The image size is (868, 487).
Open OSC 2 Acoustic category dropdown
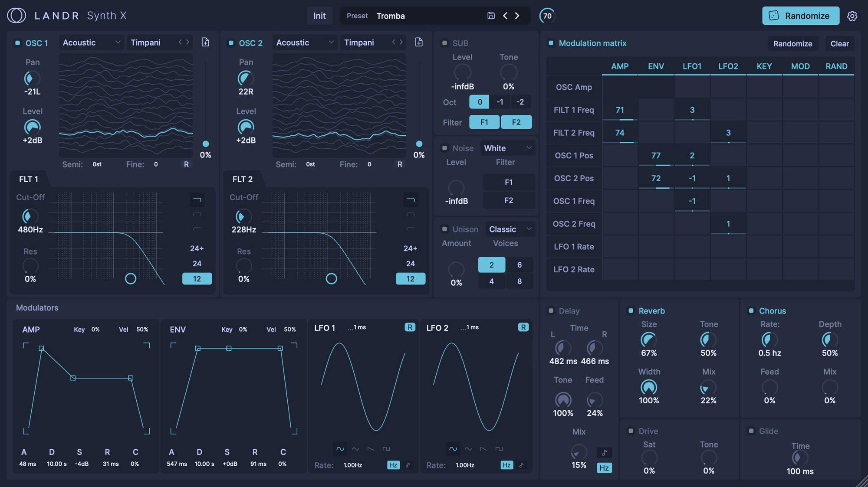pos(305,42)
